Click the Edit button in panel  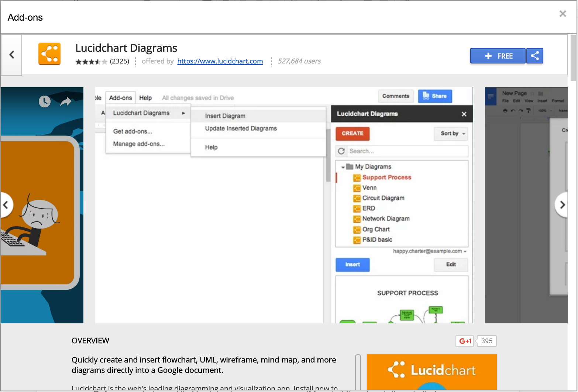(451, 265)
